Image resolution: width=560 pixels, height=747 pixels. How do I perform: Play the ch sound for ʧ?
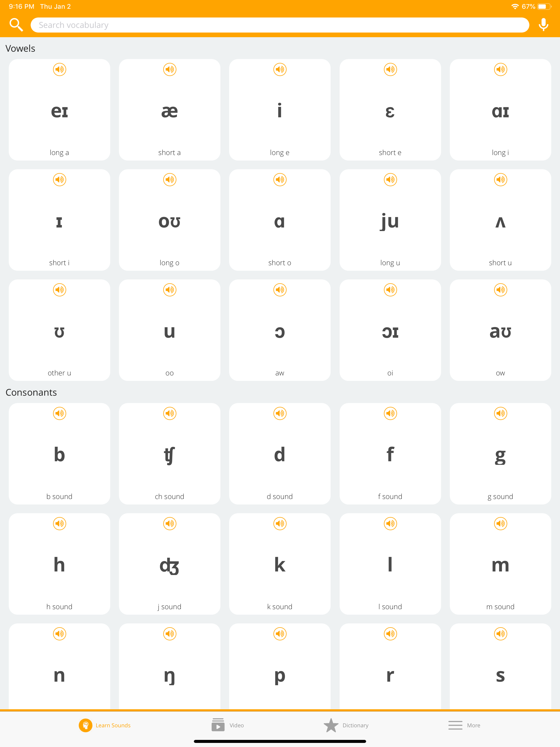pos(170,413)
